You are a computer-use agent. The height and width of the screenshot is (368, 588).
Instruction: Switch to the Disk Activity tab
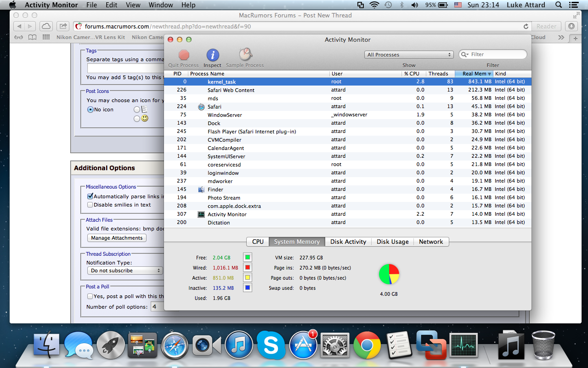pyautogui.click(x=348, y=241)
